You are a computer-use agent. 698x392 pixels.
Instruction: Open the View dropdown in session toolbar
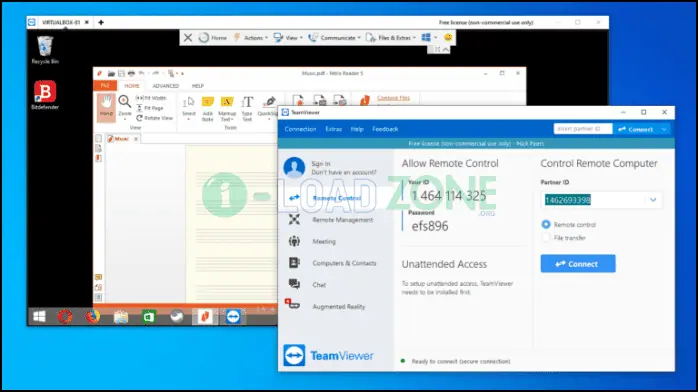click(x=288, y=38)
